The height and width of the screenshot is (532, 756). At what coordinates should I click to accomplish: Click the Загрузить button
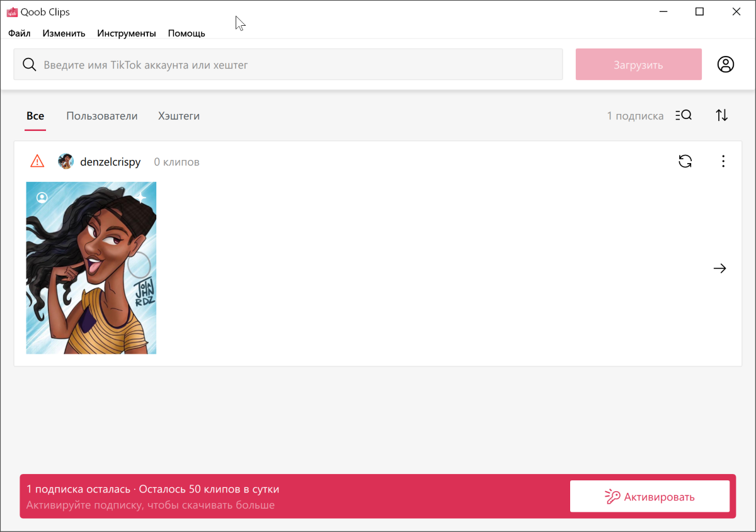639,64
